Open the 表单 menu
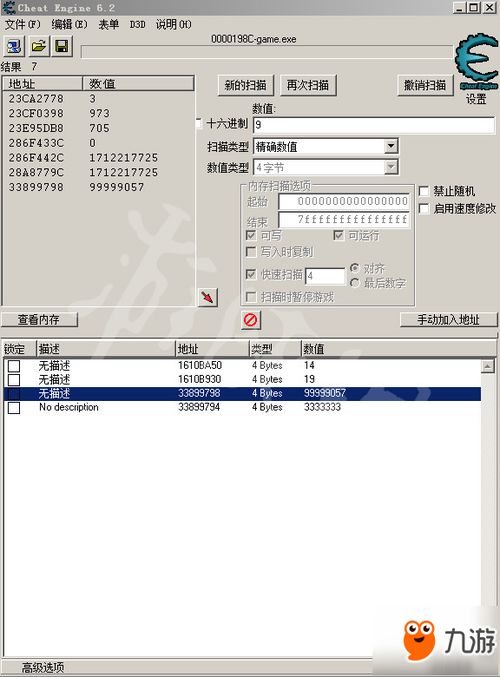Image resolution: width=500 pixels, height=677 pixels. (x=108, y=24)
